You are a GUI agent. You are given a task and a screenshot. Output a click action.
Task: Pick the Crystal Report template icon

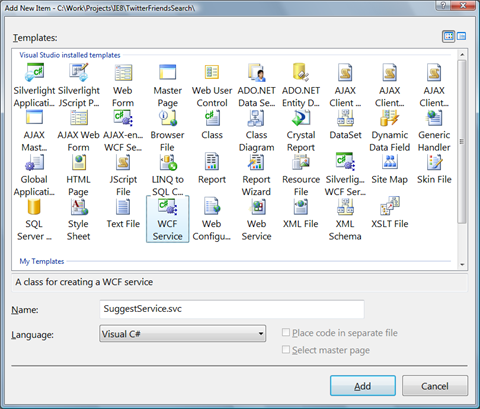click(301, 118)
